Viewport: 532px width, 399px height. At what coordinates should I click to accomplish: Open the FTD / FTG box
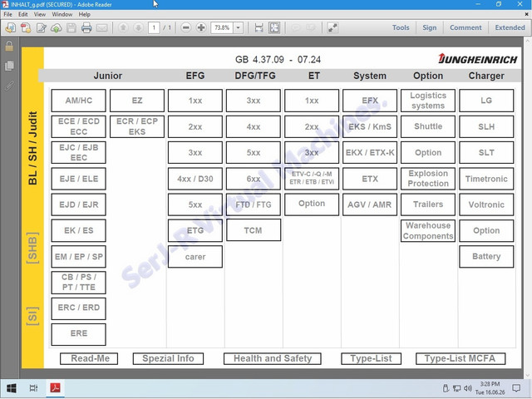[x=254, y=204]
